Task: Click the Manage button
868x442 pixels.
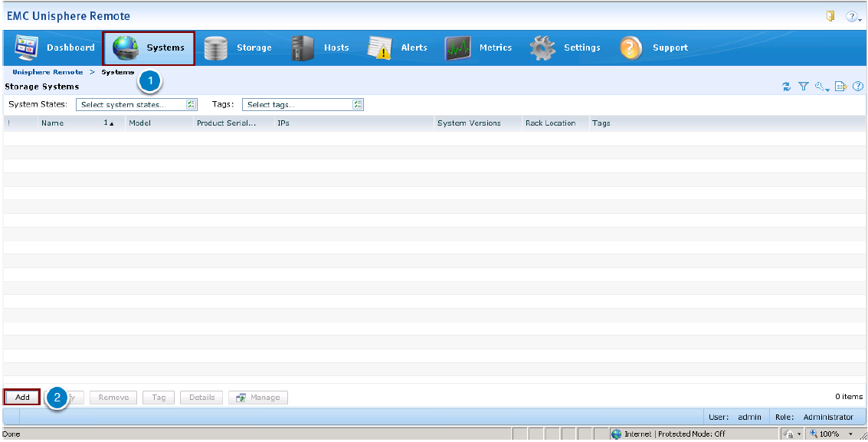Action: [x=258, y=398]
